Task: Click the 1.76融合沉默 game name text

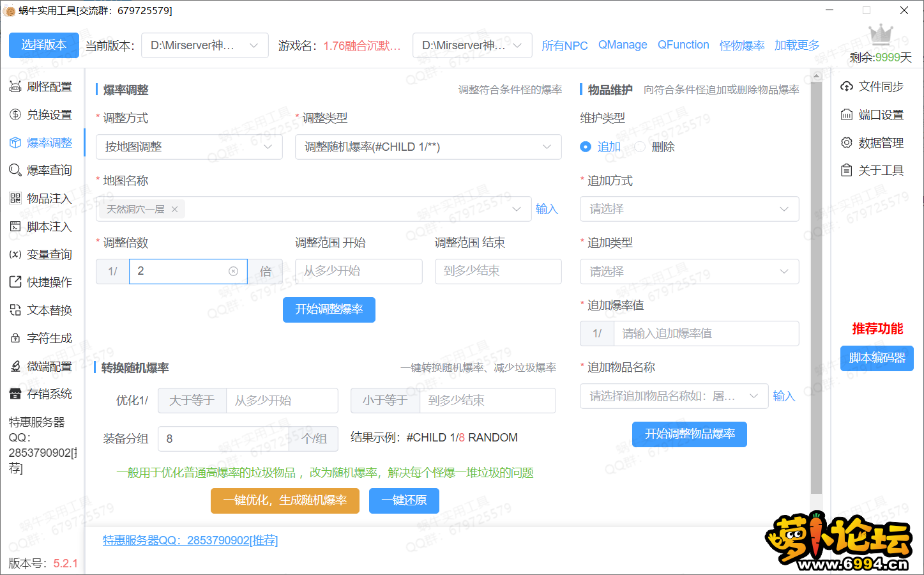Action: tap(362, 46)
